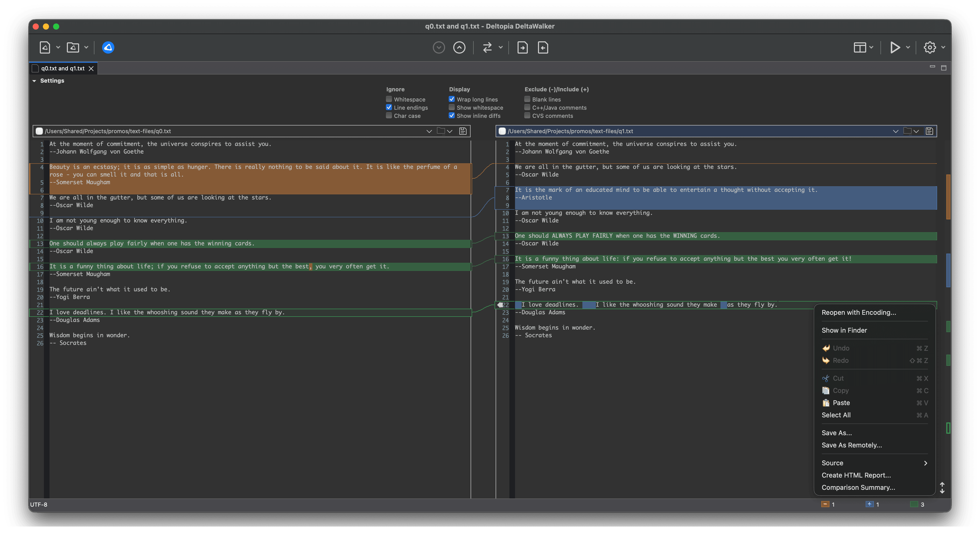Open the Source submenu

point(874,463)
